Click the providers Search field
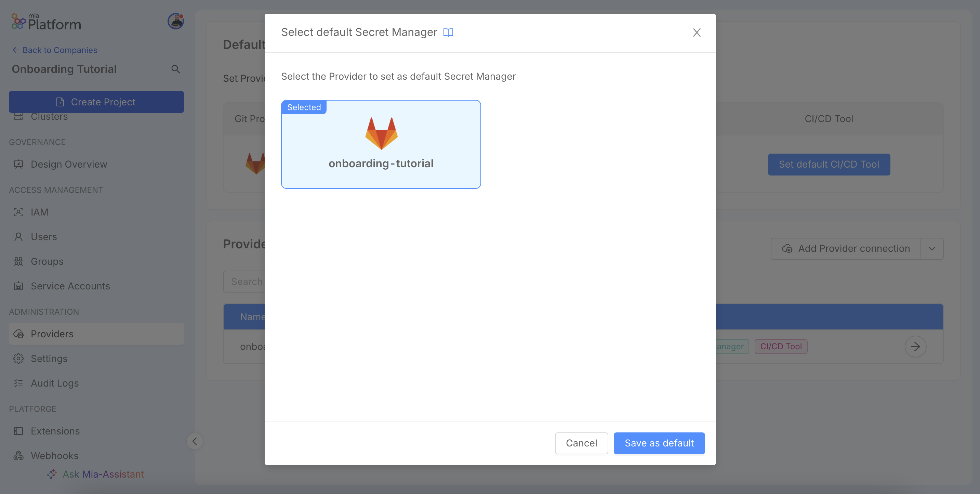This screenshot has height=494, width=980. pyautogui.click(x=244, y=282)
